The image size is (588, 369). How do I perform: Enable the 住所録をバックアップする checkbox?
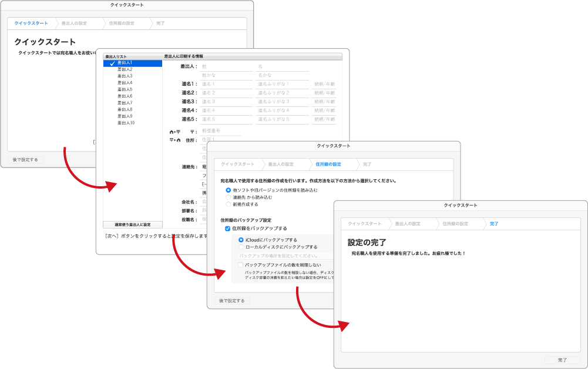(x=226, y=229)
